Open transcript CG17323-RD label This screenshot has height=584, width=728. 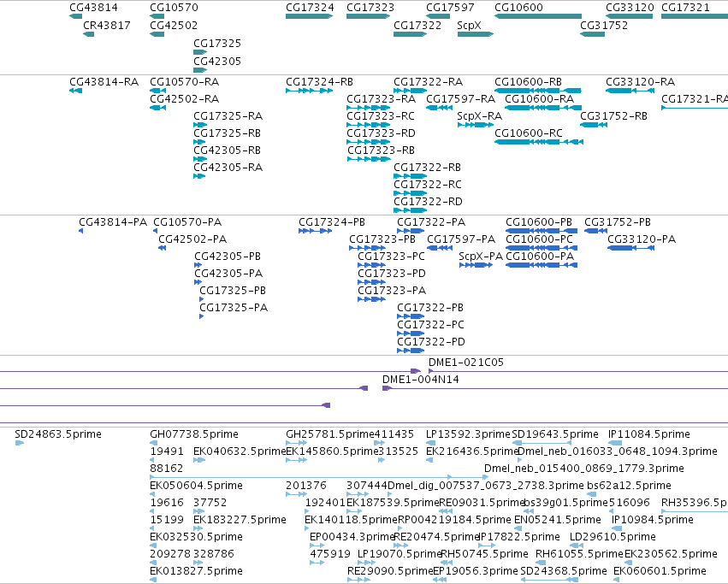382,133
